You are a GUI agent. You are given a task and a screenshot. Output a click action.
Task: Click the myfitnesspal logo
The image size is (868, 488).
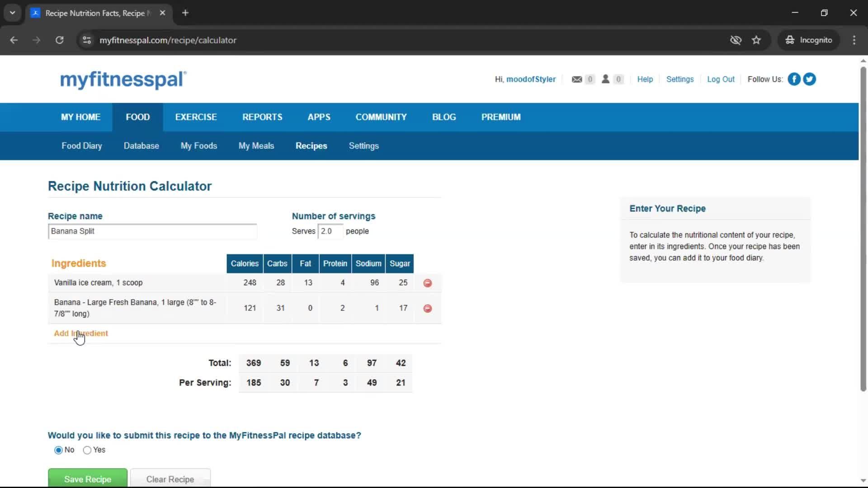pos(123,80)
